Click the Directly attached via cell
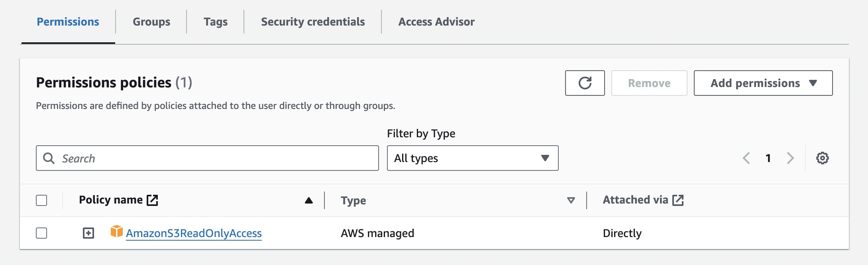This screenshot has height=265, width=868. pos(622,233)
